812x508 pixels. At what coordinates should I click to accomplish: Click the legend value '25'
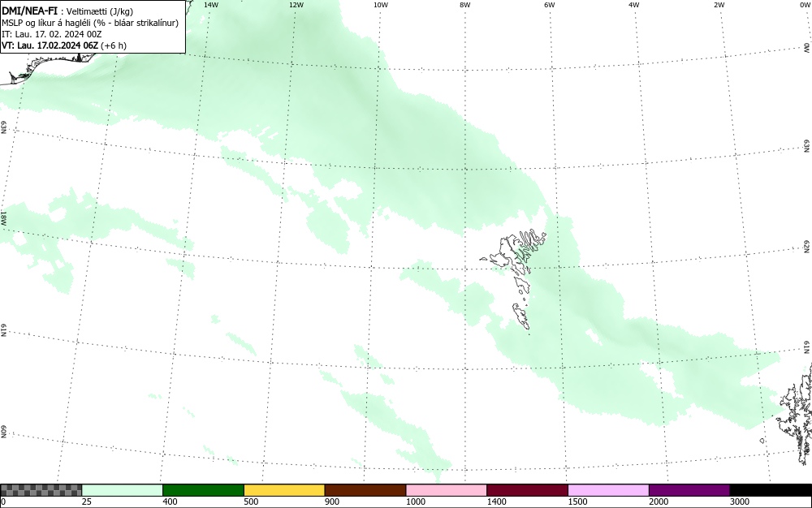coord(87,502)
